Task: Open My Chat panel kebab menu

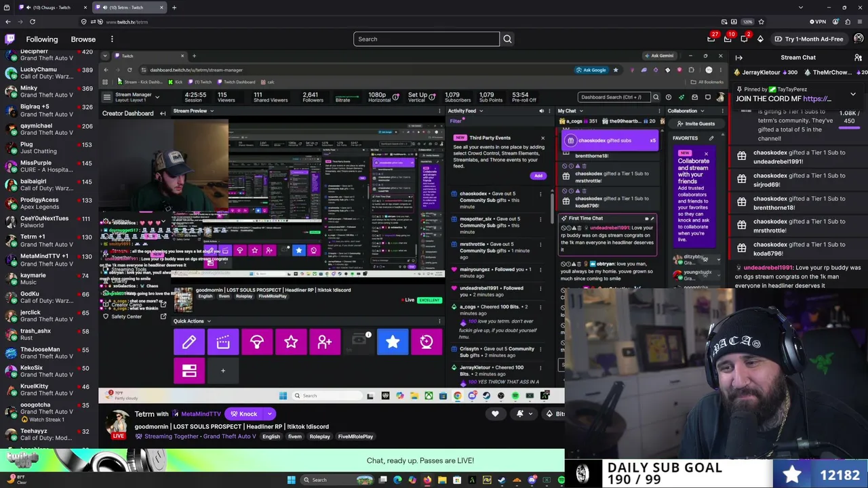Action: [658, 111]
